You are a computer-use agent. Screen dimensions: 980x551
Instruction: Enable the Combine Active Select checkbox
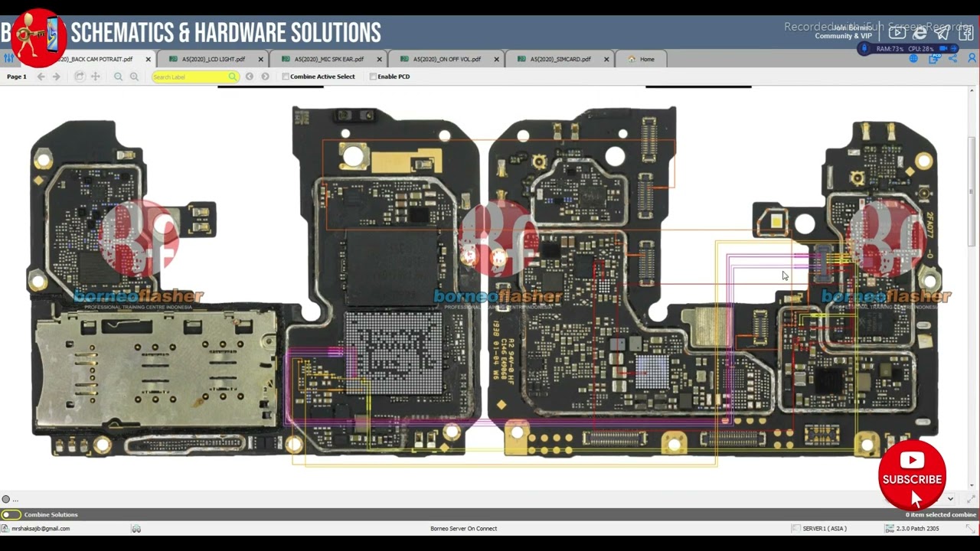coord(286,77)
